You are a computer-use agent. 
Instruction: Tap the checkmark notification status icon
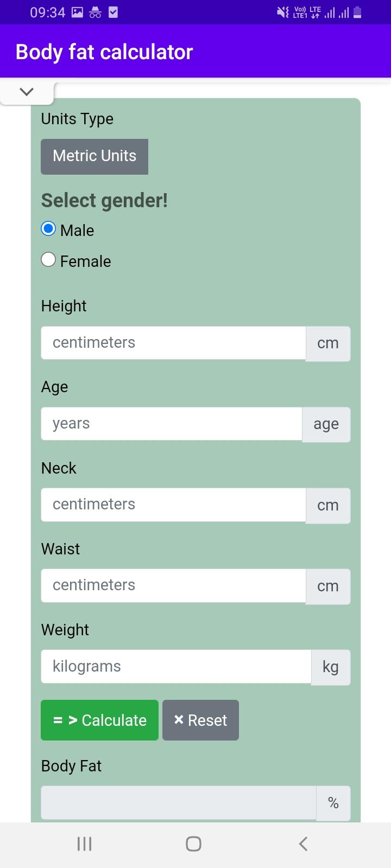pos(113,12)
